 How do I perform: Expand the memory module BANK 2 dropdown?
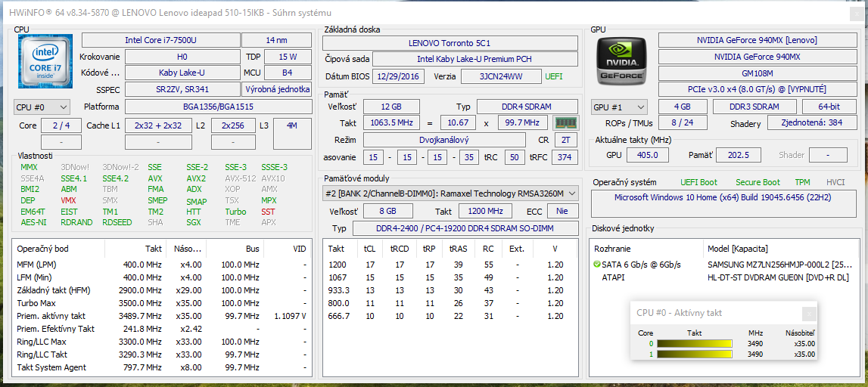pos(450,193)
